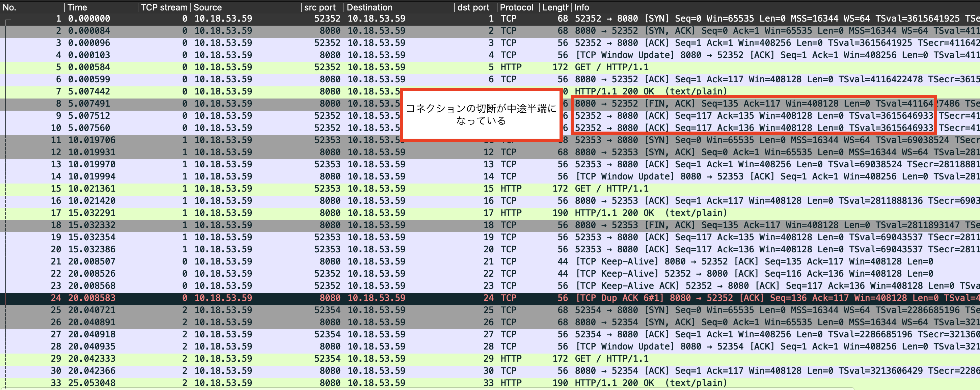The width and height of the screenshot is (980, 390).
Task: Select packet 19 ACK at 15.032354
Action: click(490, 238)
